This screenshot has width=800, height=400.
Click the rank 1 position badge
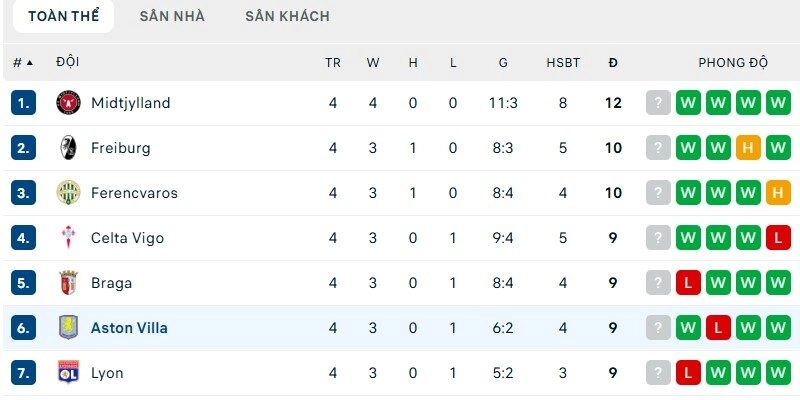click(x=24, y=103)
